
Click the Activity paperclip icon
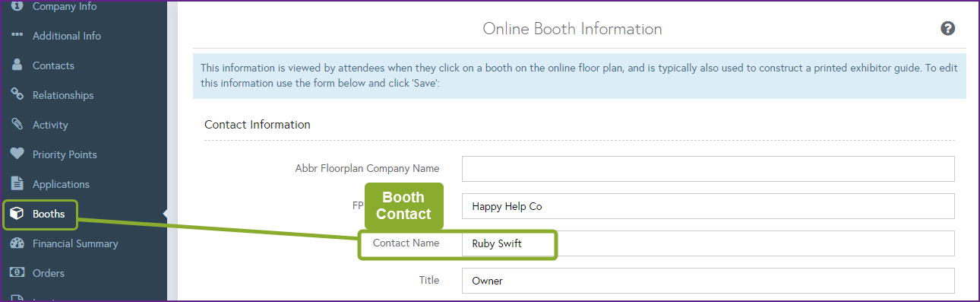click(17, 125)
